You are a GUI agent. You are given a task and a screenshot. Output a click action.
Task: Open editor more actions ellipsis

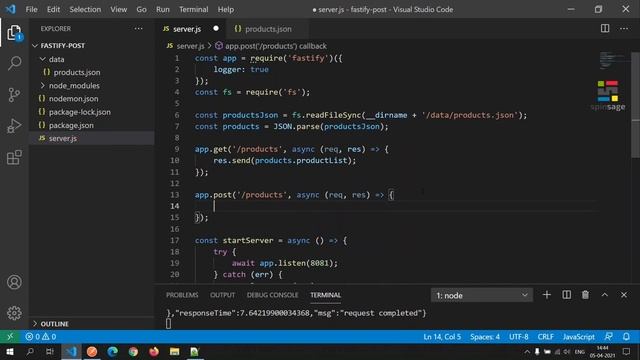pyautogui.click(x=624, y=28)
